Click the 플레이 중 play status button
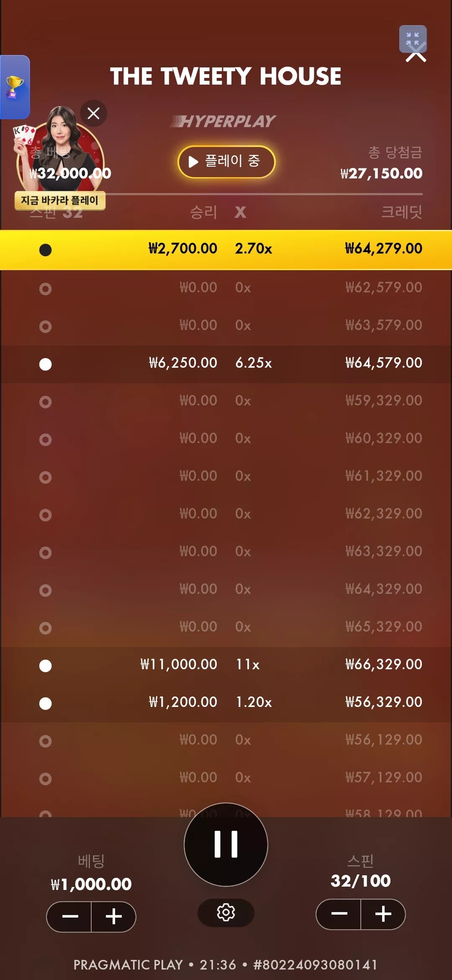The width and height of the screenshot is (452, 980). [x=226, y=162]
